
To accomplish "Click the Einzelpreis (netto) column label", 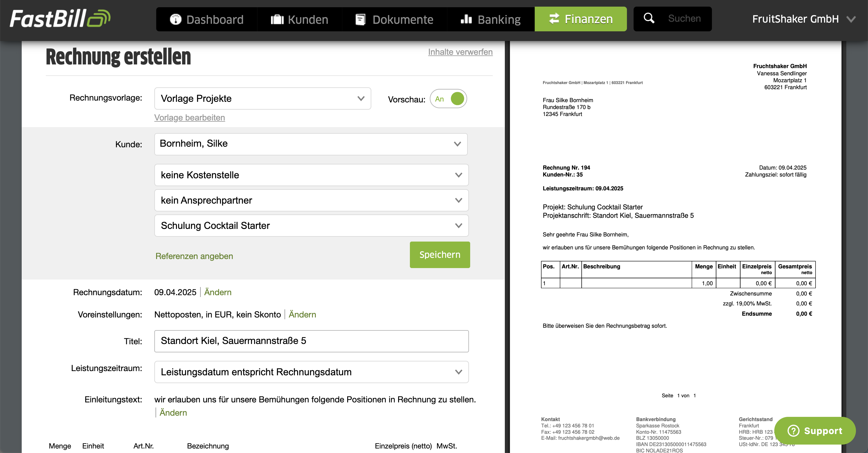I will [403, 446].
